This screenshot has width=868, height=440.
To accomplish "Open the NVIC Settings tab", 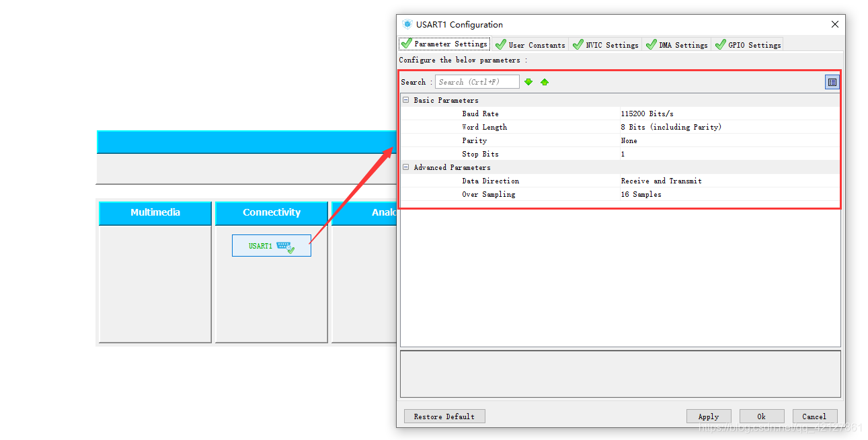I will tap(605, 45).
